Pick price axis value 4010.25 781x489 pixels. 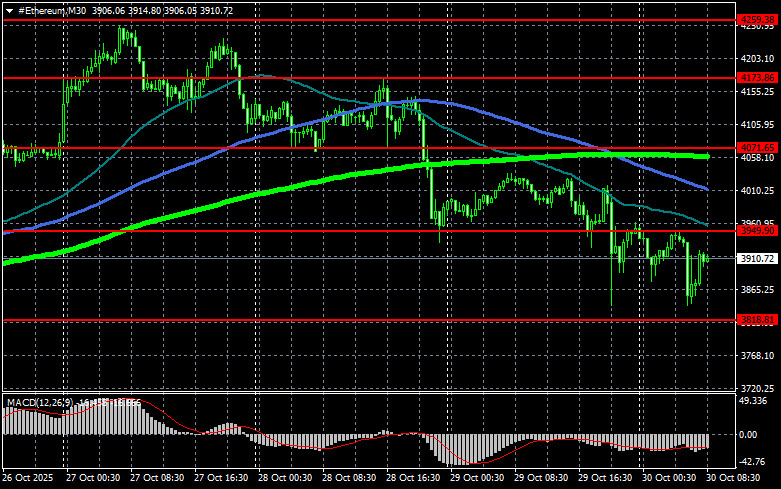(758, 191)
